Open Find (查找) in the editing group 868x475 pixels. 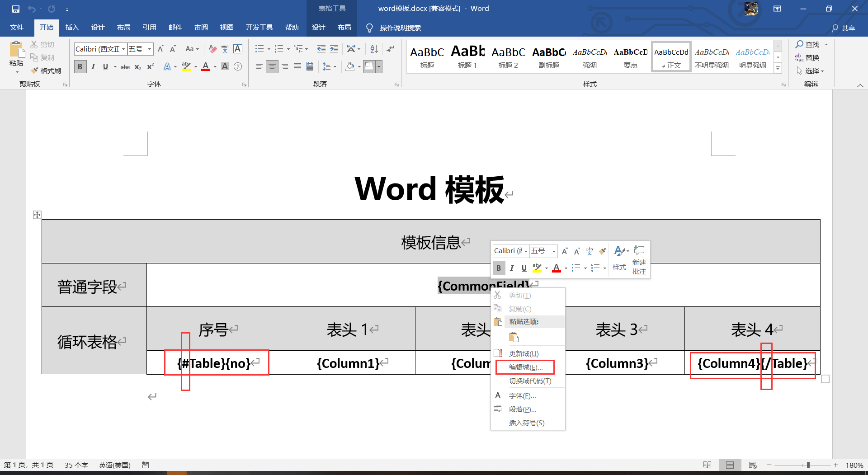coord(809,44)
